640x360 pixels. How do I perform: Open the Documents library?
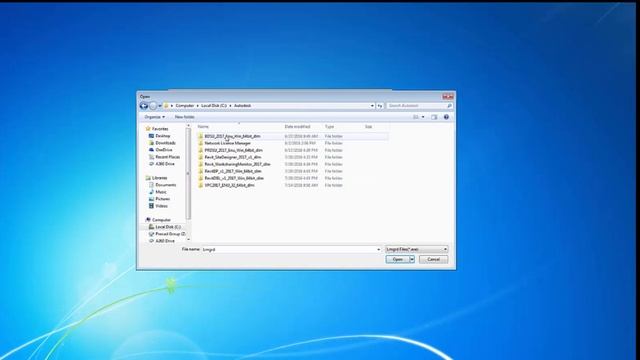point(166,185)
